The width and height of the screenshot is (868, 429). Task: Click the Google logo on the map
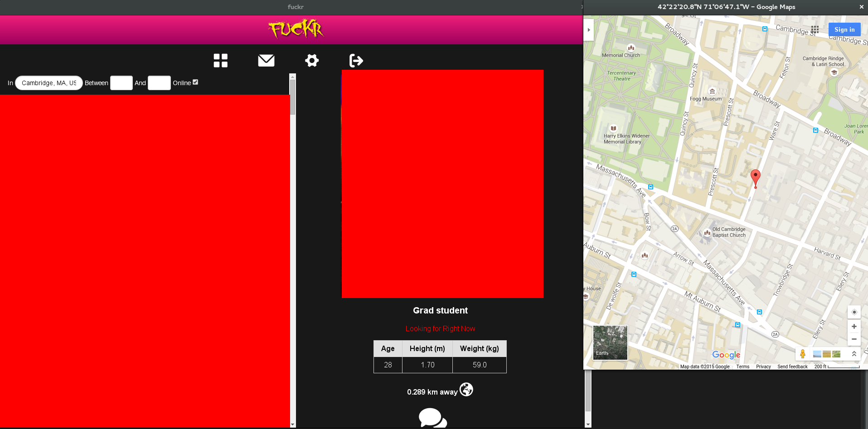click(726, 355)
